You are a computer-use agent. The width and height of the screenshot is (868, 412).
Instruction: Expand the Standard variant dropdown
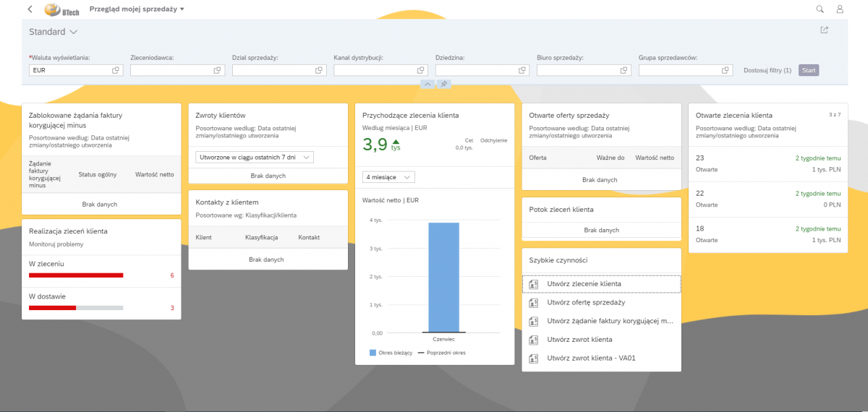click(74, 32)
